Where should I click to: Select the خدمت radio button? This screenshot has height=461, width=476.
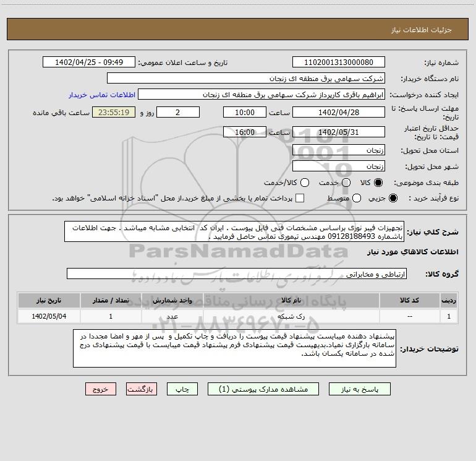click(346, 183)
